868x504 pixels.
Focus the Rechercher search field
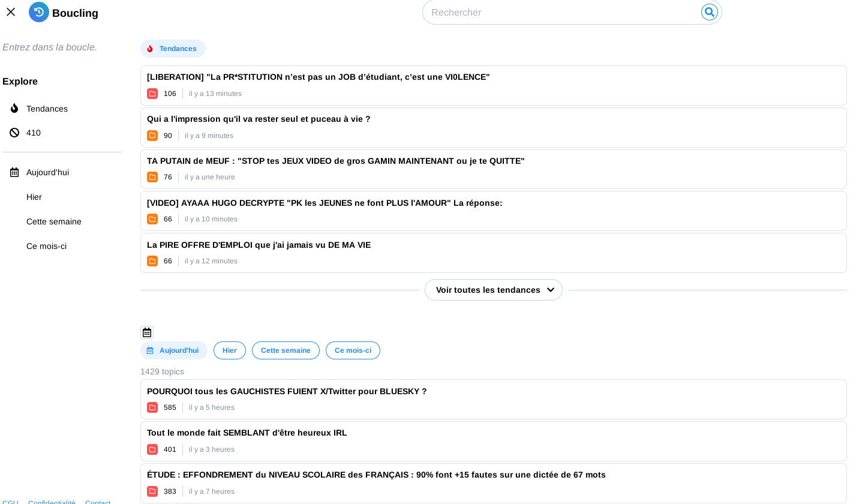click(561, 12)
